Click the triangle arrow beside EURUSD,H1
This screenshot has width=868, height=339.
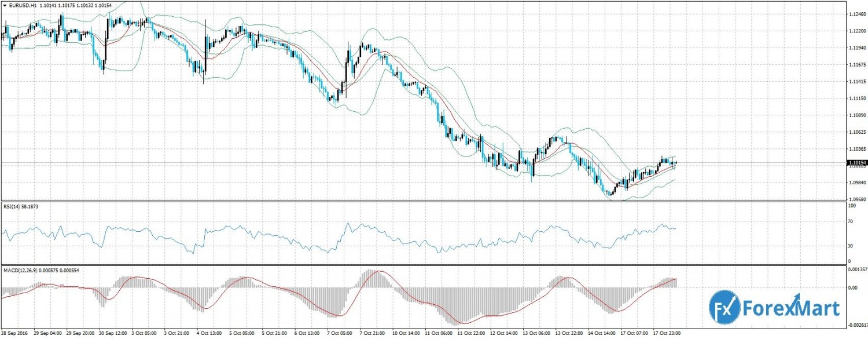(5, 5)
